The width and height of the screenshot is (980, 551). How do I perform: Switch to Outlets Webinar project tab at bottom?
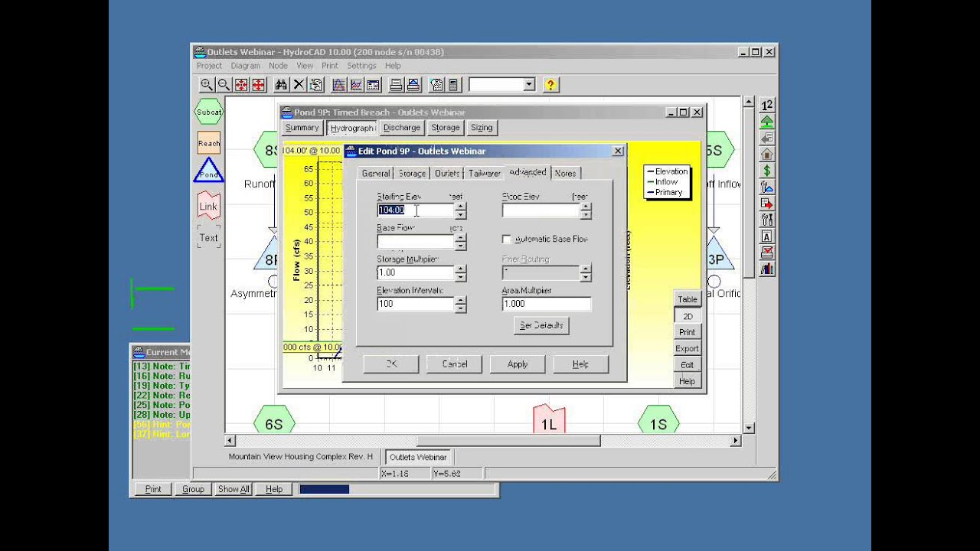(x=418, y=457)
